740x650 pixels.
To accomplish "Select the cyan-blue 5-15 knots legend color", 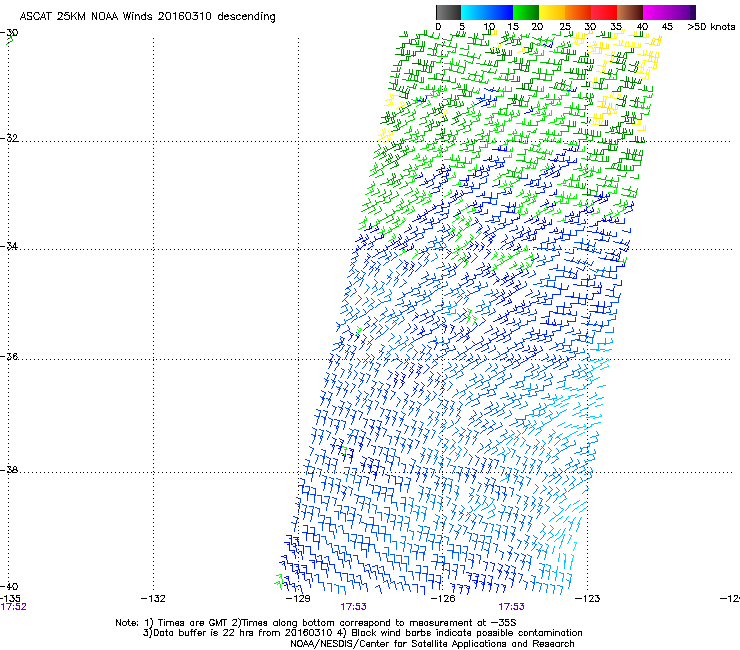I will click(x=487, y=12).
